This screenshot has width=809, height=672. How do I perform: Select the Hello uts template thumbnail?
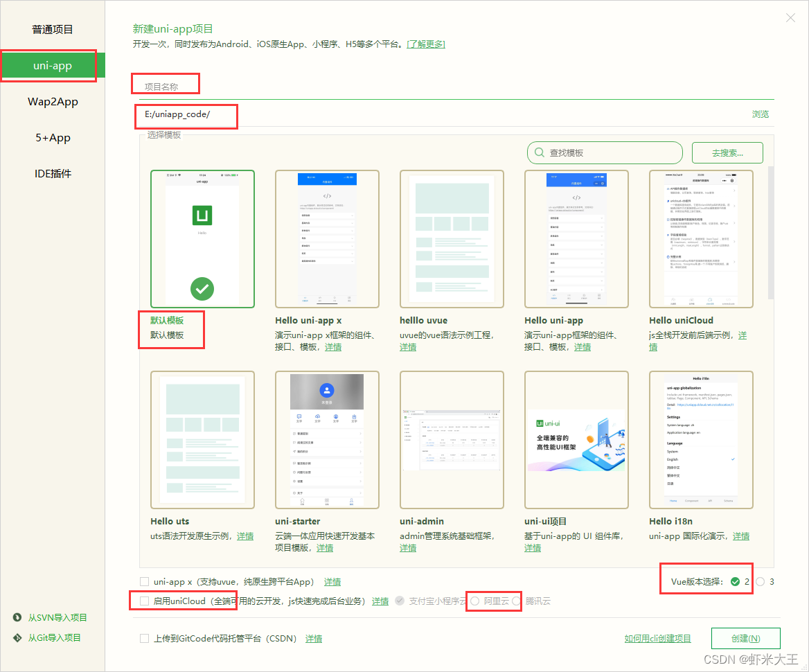pyautogui.click(x=202, y=440)
